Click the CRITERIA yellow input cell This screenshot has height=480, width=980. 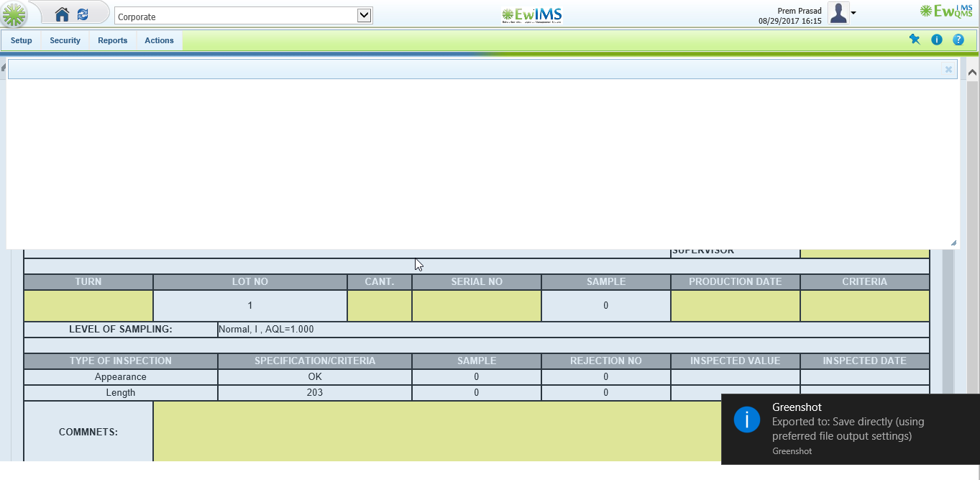click(x=865, y=306)
